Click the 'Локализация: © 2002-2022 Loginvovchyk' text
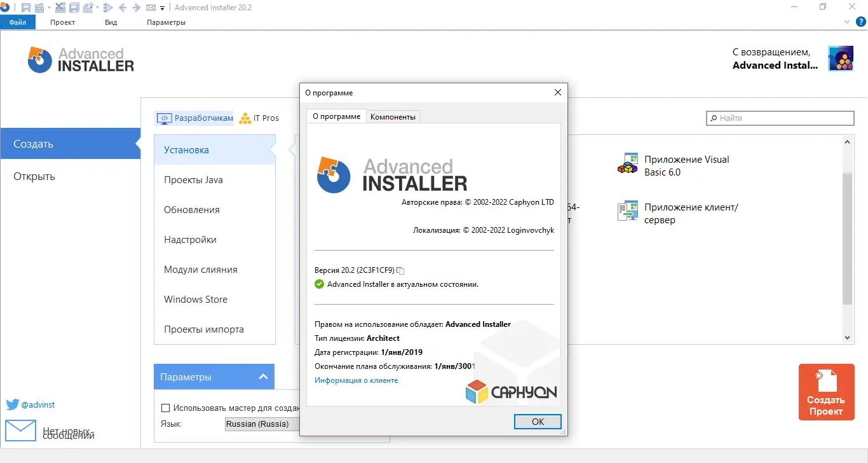Image resolution: width=868 pixels, height=463 pixels. pos(484,230)
